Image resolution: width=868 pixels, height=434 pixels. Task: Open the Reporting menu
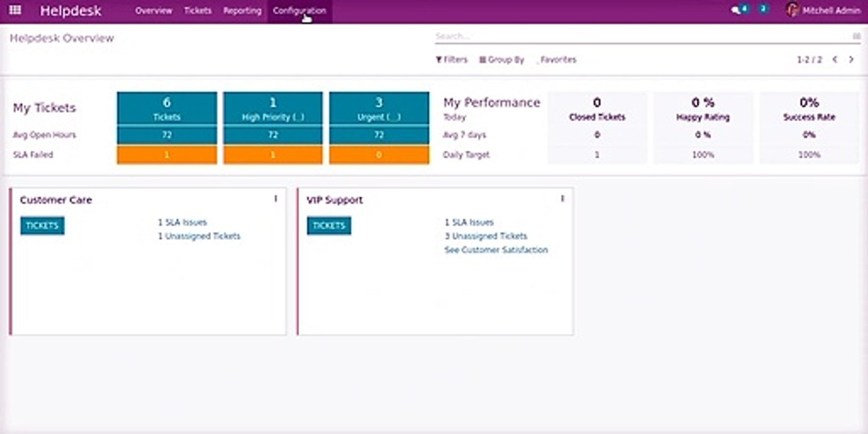[x=242, y=11]
